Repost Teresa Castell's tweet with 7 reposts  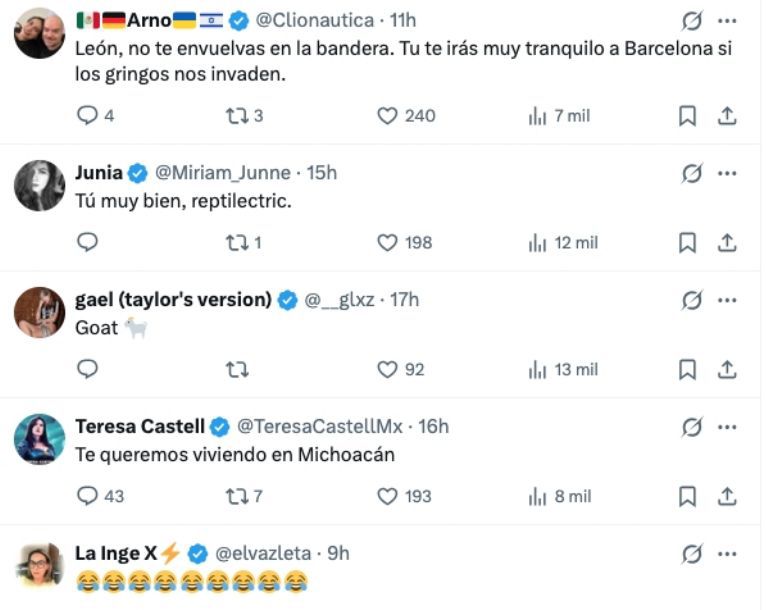coord(236,496)
